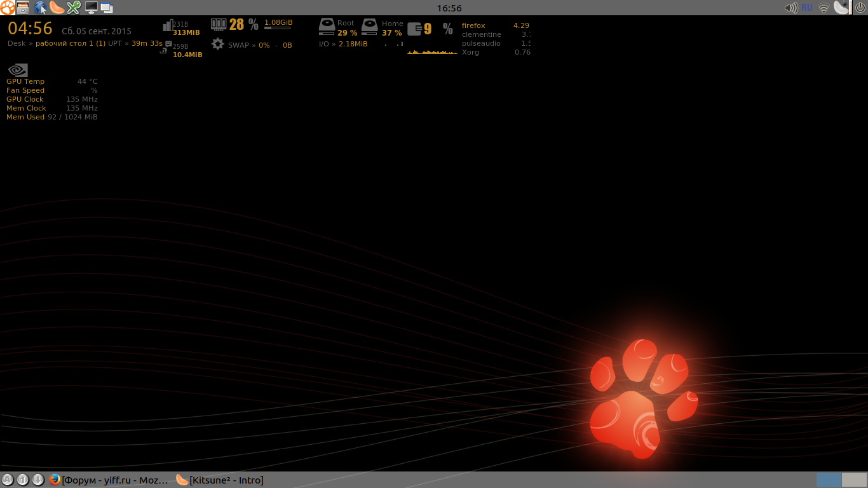The width and height of the screenshot is (868, 488).
Task: Open the Wi-Fi network tray icon
Action: click(824, 8)
